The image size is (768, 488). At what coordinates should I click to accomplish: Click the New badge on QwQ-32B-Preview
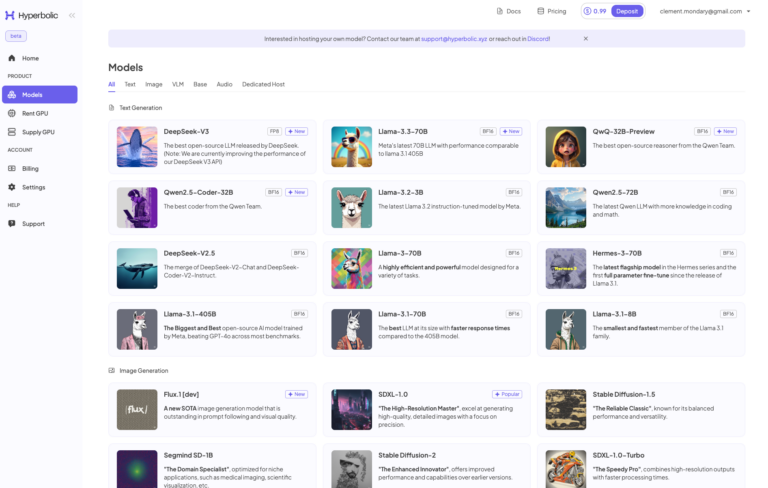[x=725, y=131]
